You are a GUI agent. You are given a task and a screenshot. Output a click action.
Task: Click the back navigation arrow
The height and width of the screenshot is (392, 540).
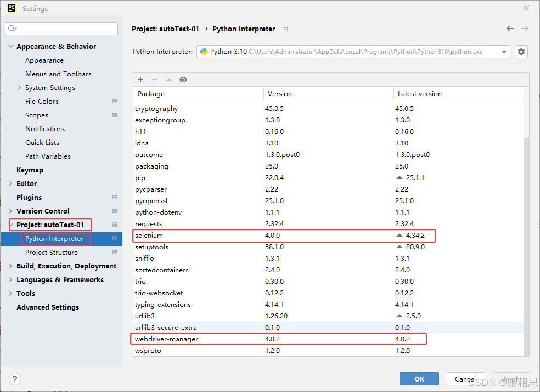[510, 29]
